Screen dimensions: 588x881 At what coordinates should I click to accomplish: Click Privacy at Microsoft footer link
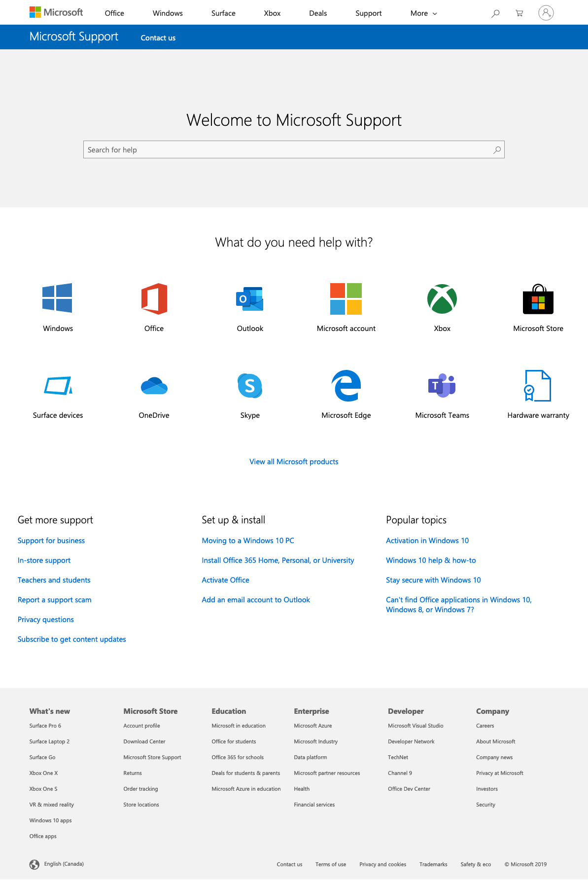coord(500,773)
